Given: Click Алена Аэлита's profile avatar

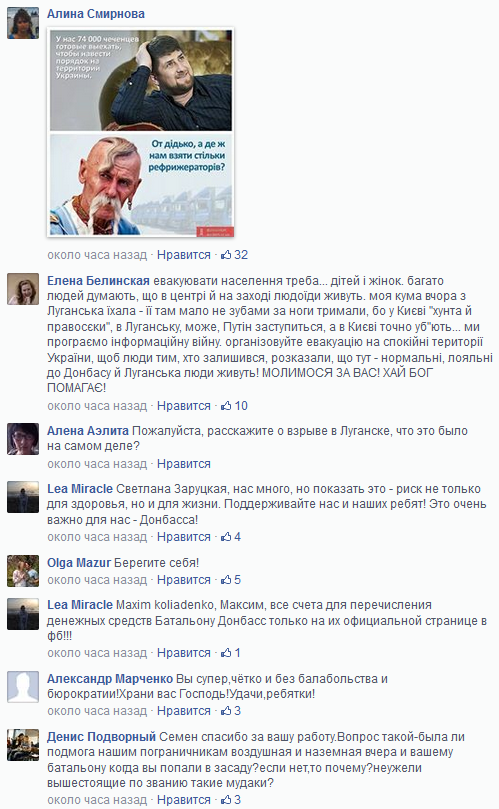Looking at the screenshot, I should click(x=23, y=439).
